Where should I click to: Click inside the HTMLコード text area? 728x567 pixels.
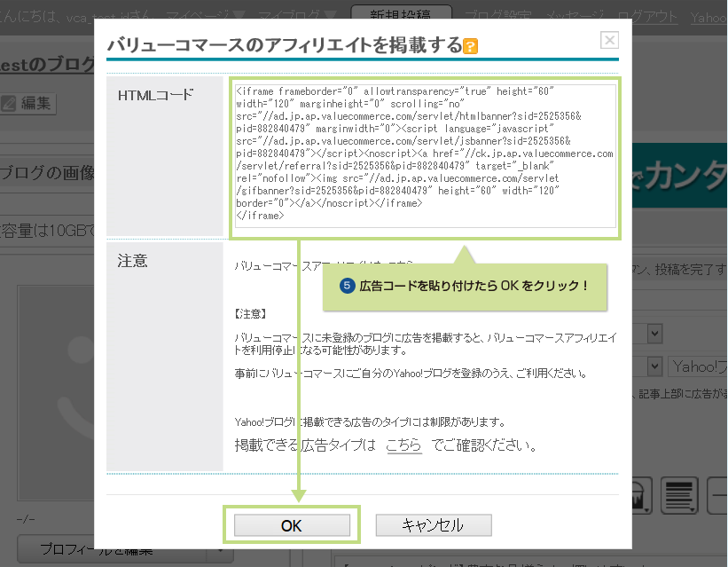[x=426, y=156]
